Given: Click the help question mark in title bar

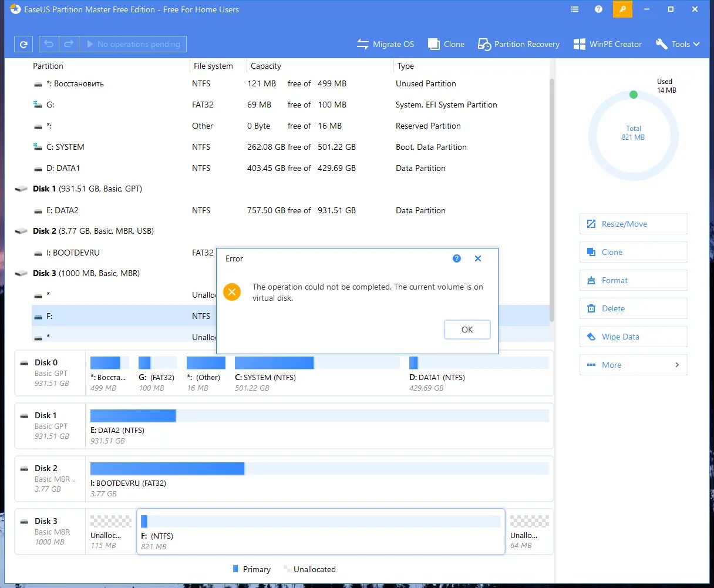Looking at the screenshot, I should point(598,9).
